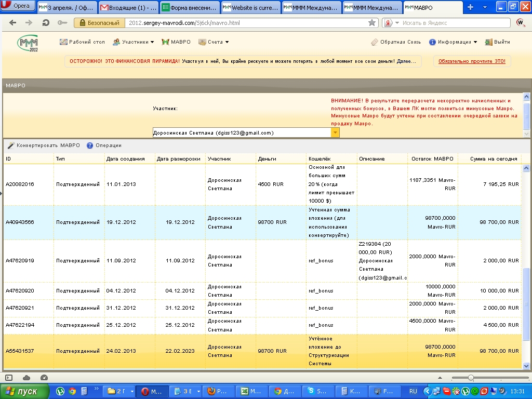Open the participant combo box dropdown arrow

pos(335,132)
